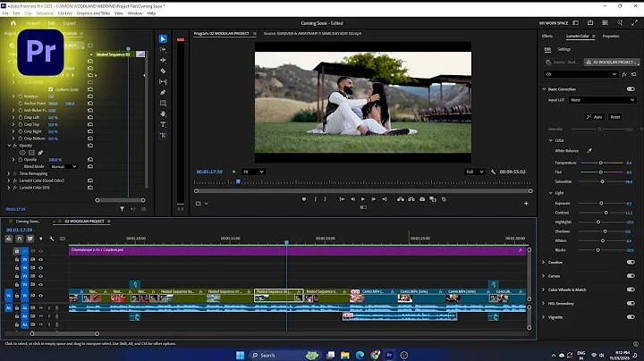Open the Export workspace

tap(70, 23)
